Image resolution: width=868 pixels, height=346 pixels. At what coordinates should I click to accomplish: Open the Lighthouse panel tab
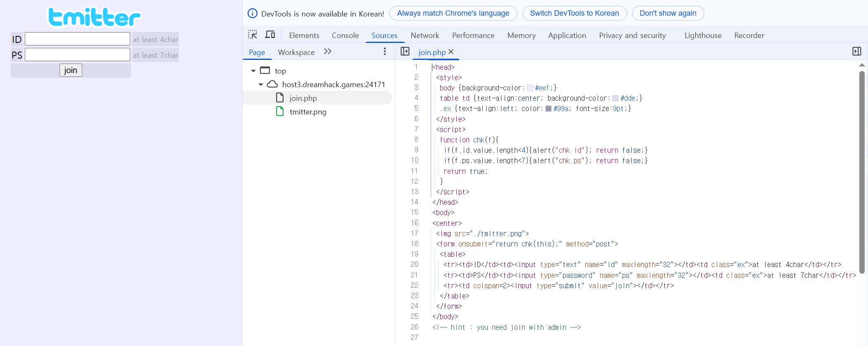point(703,35)
